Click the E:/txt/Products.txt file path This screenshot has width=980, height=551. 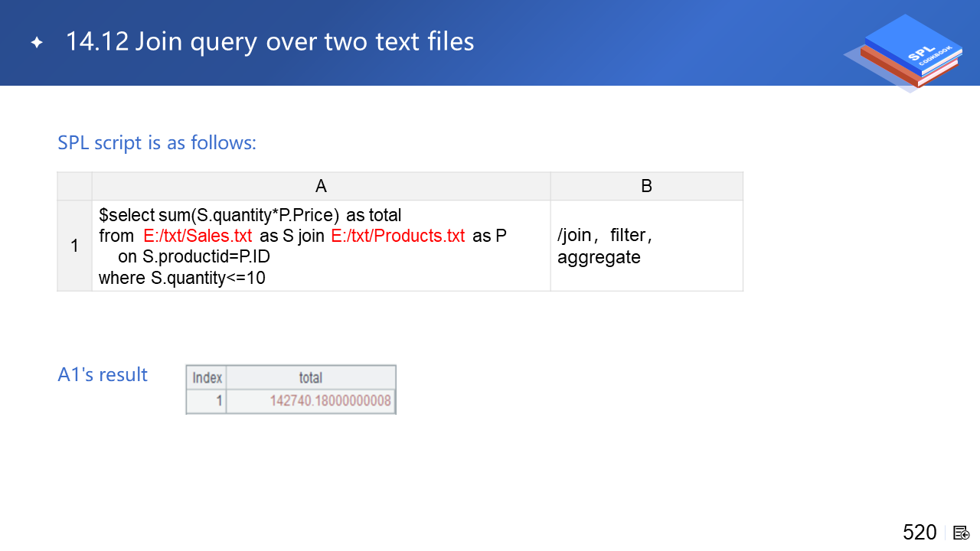[x=397, y=236]
